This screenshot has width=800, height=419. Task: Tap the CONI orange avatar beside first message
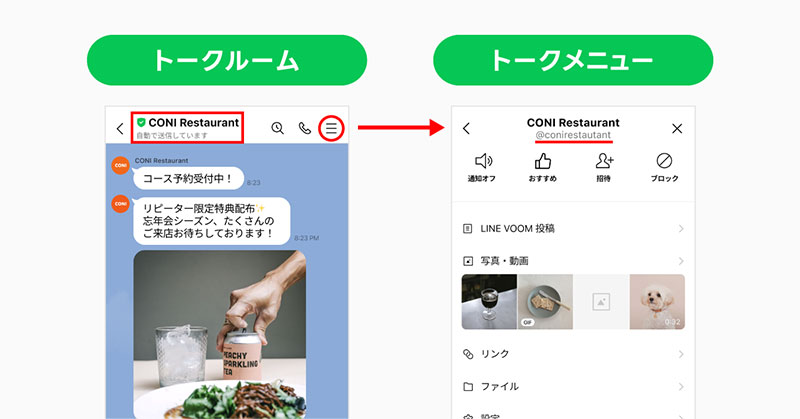(x=120, y=165)
